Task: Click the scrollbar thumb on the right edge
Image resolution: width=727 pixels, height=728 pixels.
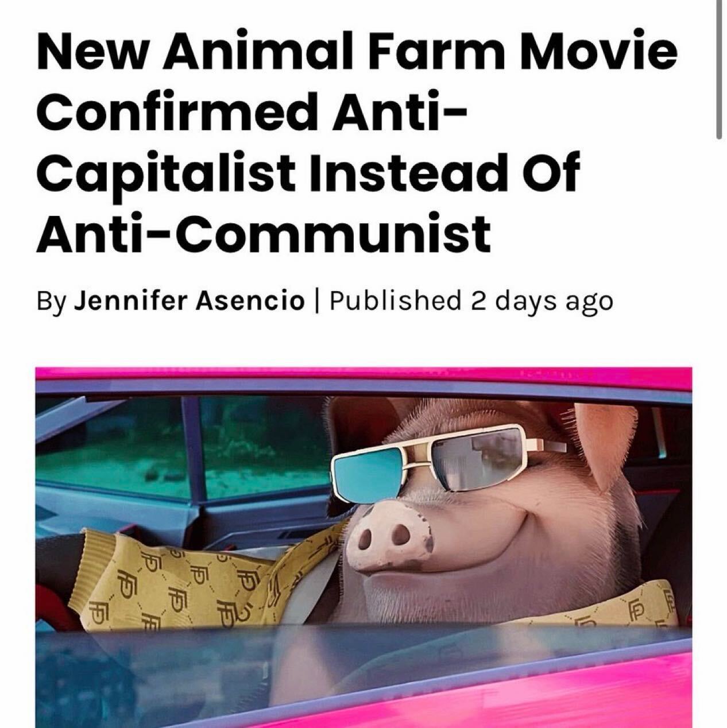Action: pyautogui.click(x=719, y=69)
